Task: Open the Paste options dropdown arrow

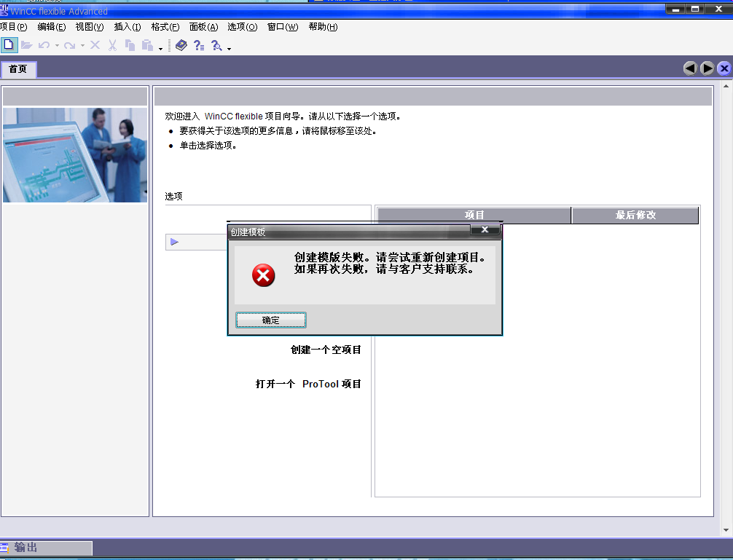Action: coord(160,48)
